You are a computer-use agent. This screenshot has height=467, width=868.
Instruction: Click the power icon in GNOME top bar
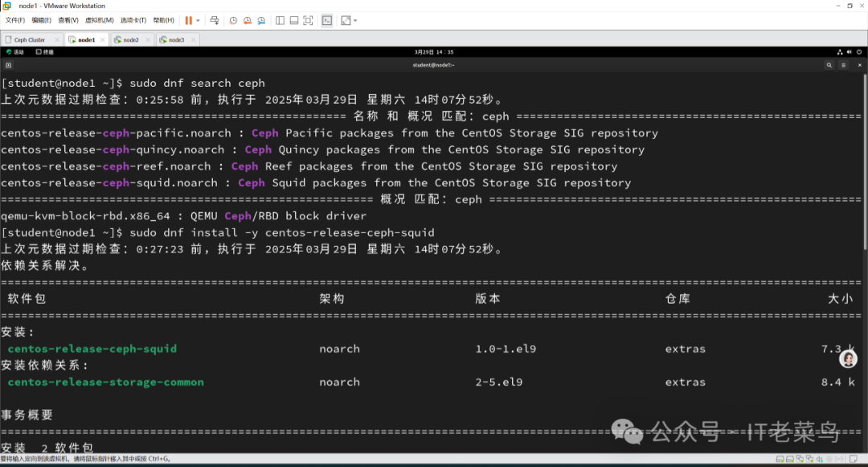859,52
